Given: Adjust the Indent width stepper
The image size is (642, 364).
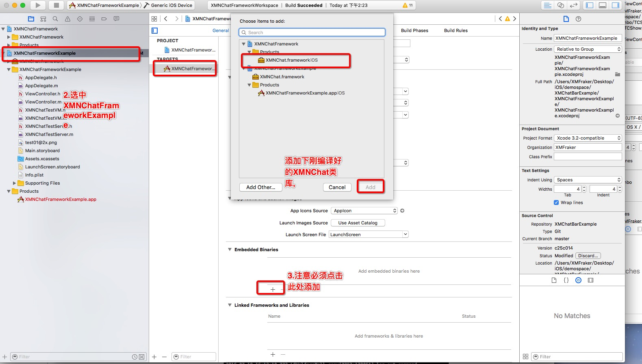Looking at the screenshot, I should coord(620,189).
